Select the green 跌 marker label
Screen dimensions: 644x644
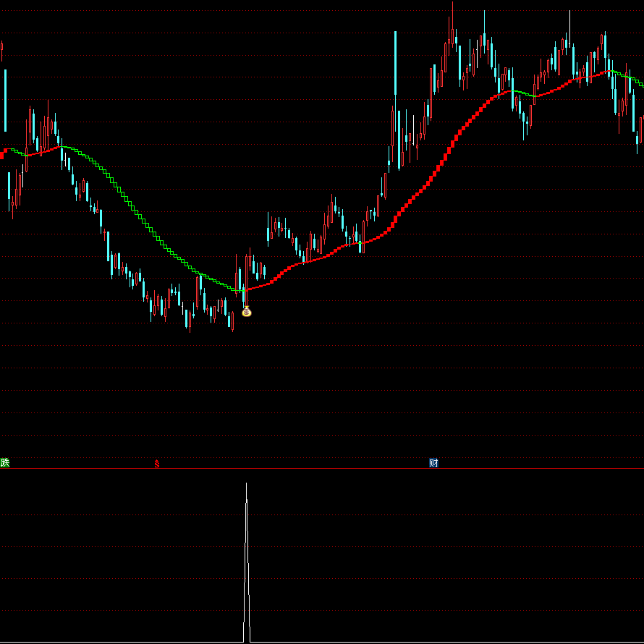[5, 463]
